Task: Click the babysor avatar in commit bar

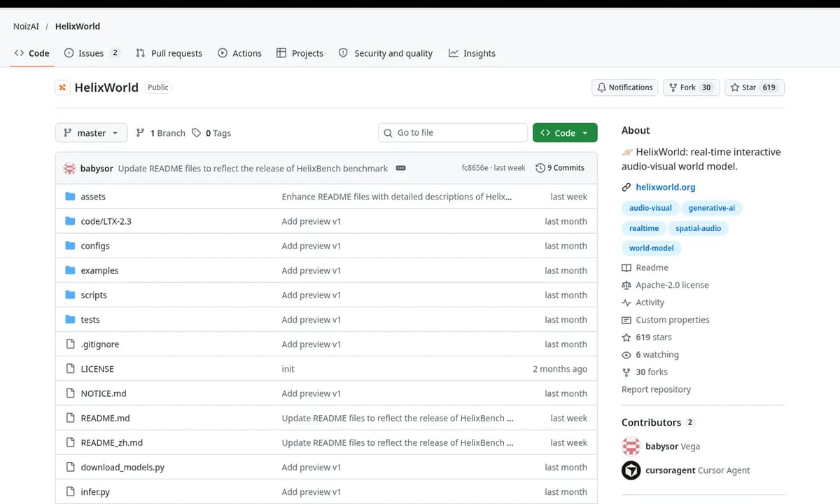Action: coord(69,168)
